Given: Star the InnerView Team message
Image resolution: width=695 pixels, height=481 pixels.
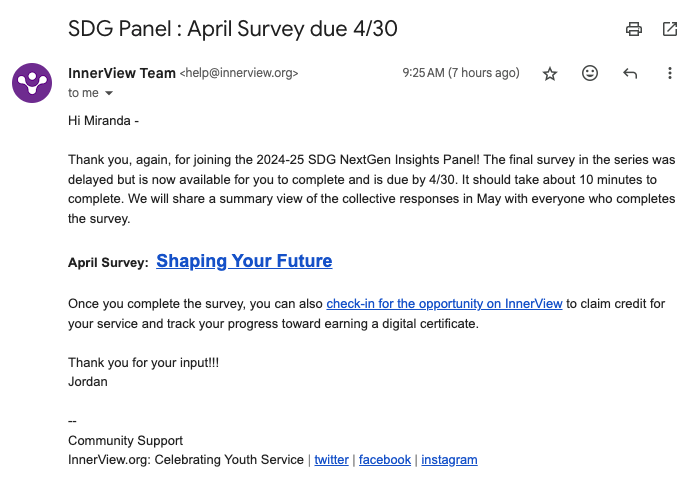Looking at the screenshot, I should (549, 73).
